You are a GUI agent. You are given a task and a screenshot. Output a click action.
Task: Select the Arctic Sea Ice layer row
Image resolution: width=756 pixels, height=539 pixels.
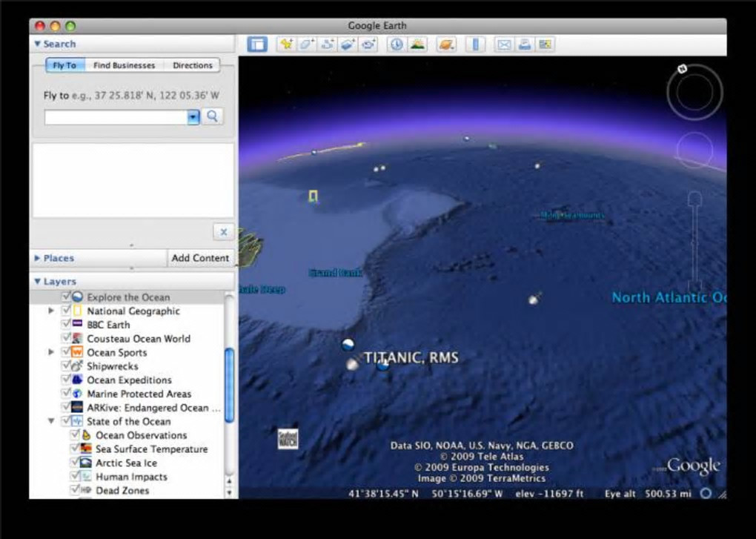pyautogui.click(x=127, y=463)
